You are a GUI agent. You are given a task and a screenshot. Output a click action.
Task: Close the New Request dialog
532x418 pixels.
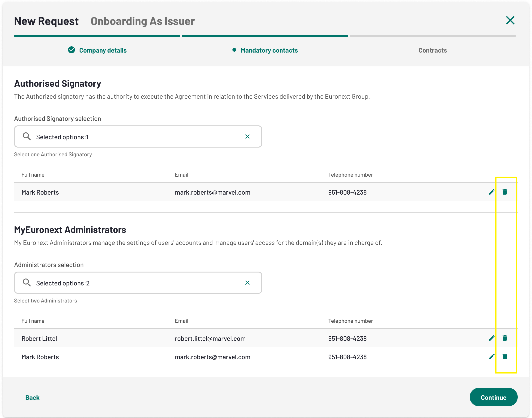tap(510, 21)
